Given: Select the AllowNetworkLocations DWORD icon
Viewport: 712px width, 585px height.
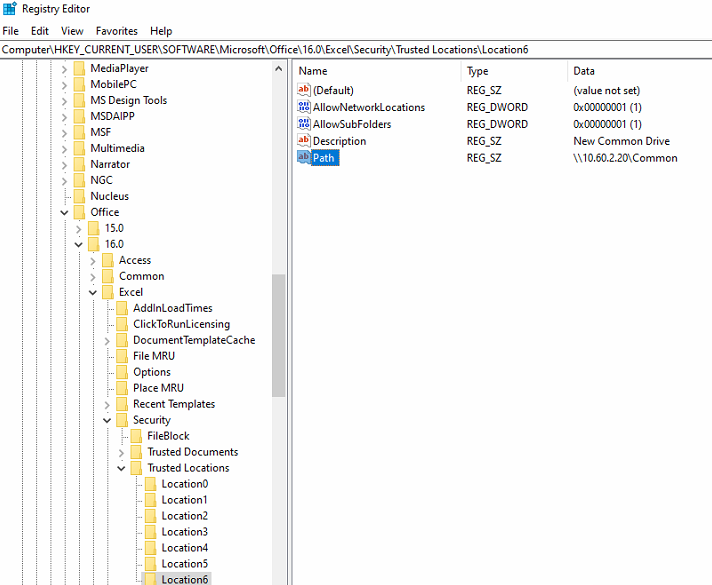Looking at the screenshot, I should 304,107.
